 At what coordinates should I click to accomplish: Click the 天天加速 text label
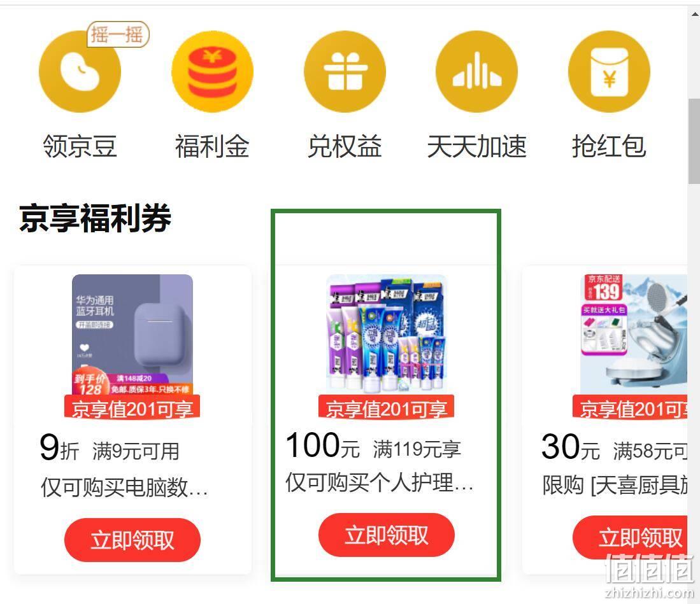pos(477,146)
